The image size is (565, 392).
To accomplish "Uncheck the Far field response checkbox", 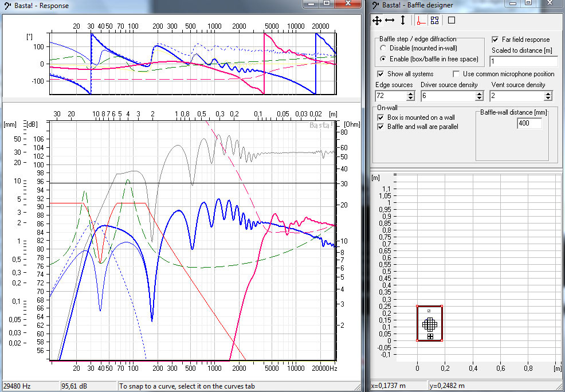I will tap(496, 40).
